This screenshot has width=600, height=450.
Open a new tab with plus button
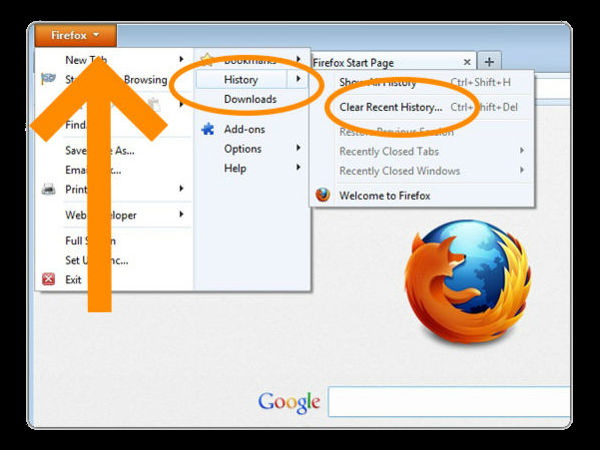tap(489, 62)
